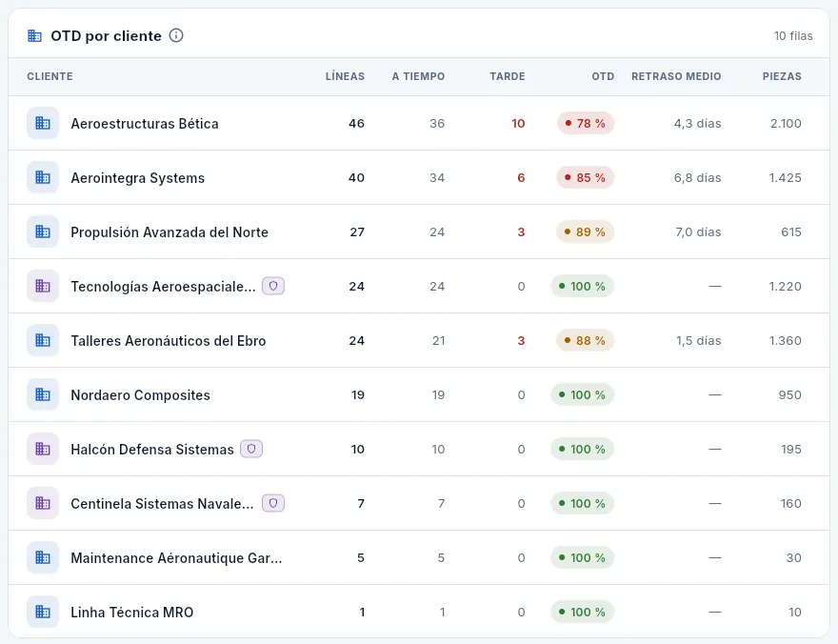Click the CLIENTE column header
The width and height of the screenshot is (838, 644).
click(50, 76)
